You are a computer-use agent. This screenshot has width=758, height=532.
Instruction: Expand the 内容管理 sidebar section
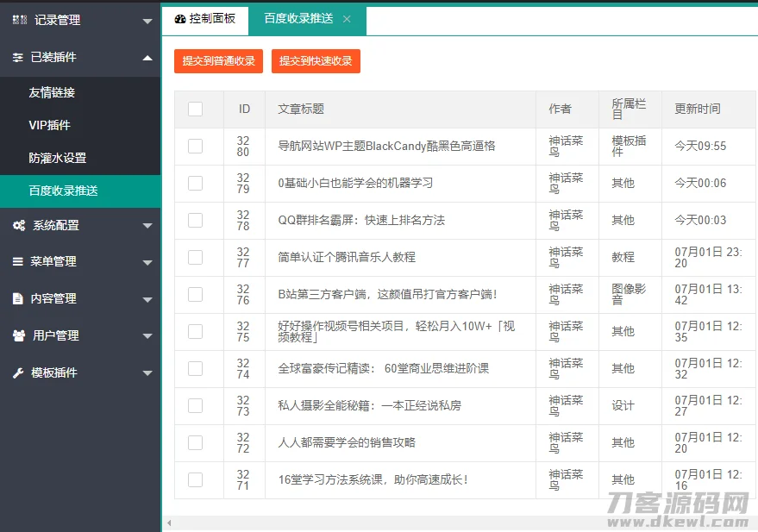pos(80,298)
